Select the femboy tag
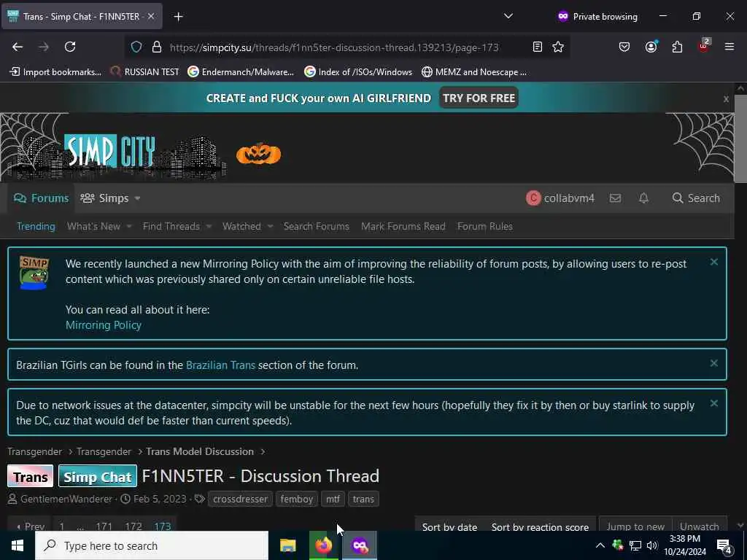This screenshot has width=747, height=560. 296,499
